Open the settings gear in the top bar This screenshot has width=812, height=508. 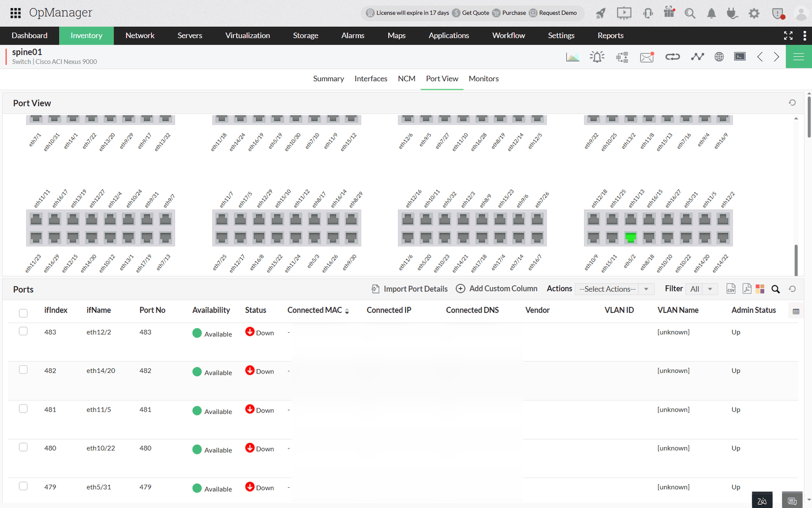tap(754, 13)
